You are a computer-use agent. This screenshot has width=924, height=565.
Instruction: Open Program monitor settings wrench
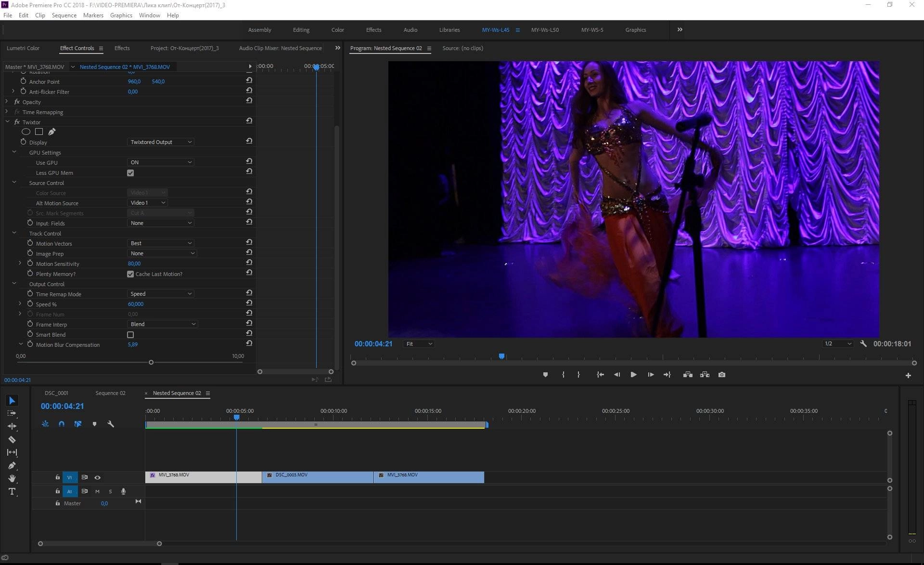pyautogui.click(x=863, y=344)
